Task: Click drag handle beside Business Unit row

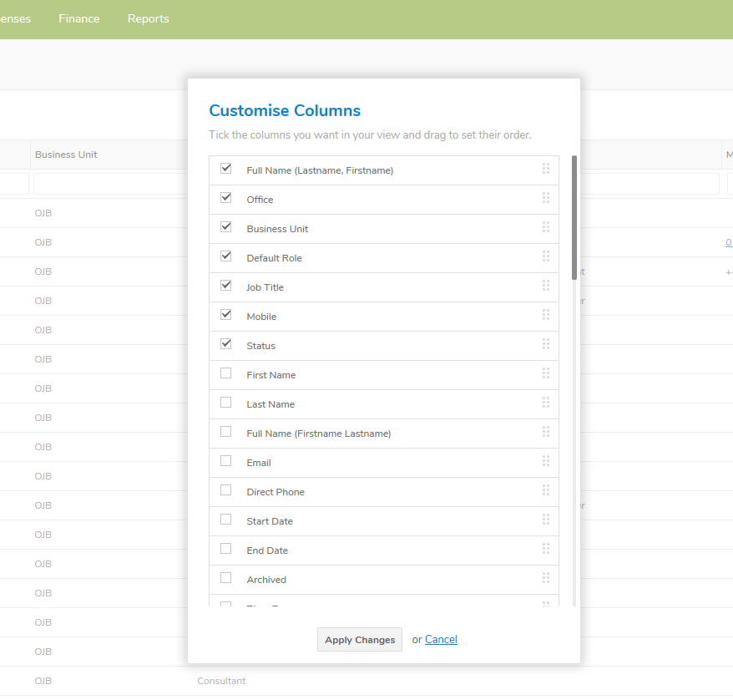Action: [545, 227]
